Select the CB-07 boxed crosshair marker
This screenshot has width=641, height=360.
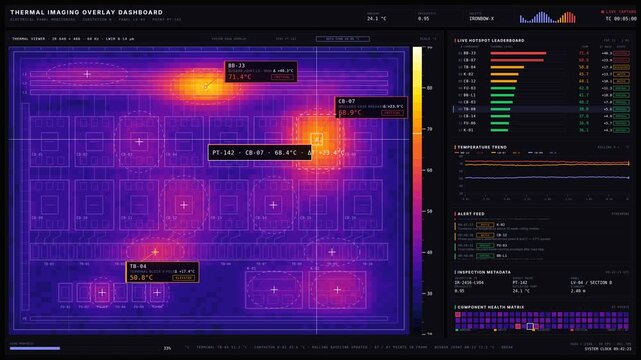click(317, 139)
